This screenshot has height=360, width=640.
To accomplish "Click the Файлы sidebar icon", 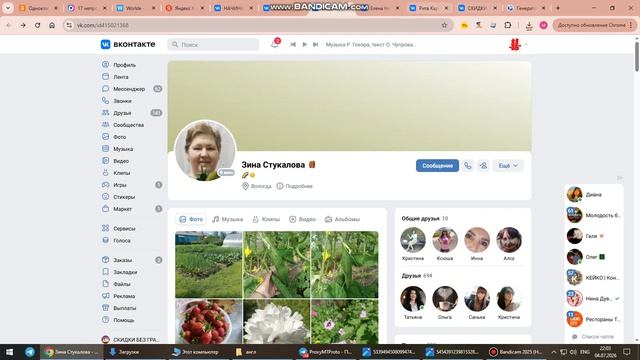I will [x=105, y=284].
